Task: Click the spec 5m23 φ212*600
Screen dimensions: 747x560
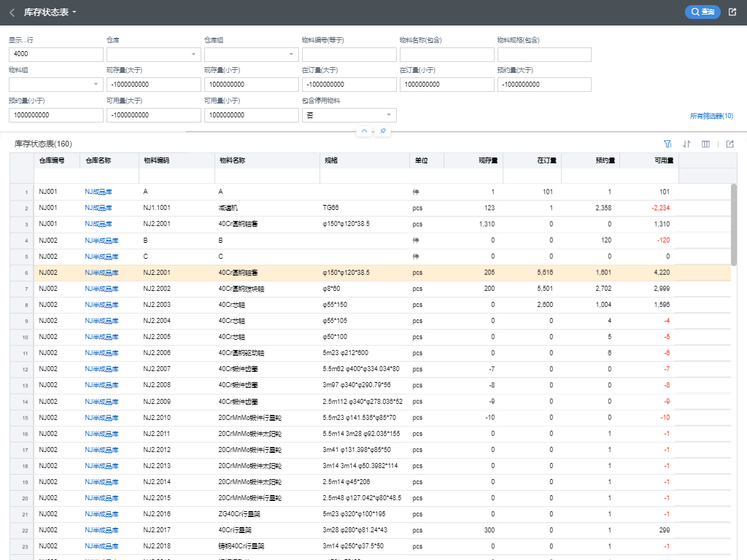Action: coord(345,353)
